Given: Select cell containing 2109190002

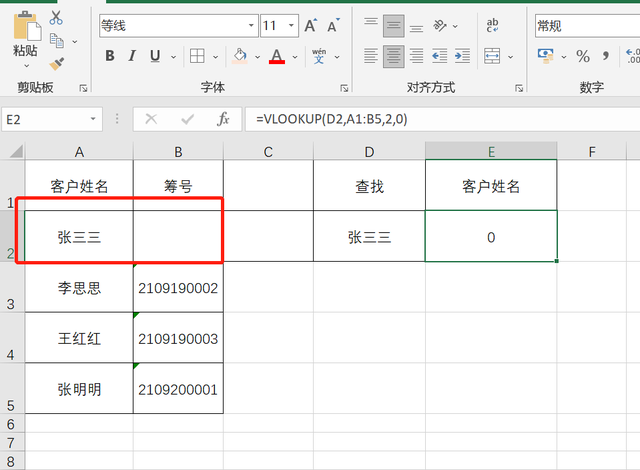Looking at the screenshot, I should tap(178, 288).
